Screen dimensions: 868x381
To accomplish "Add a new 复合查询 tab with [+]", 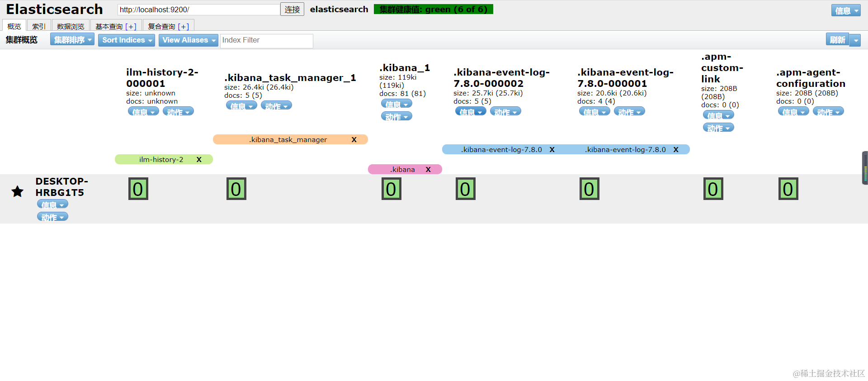I will [183, 27].
